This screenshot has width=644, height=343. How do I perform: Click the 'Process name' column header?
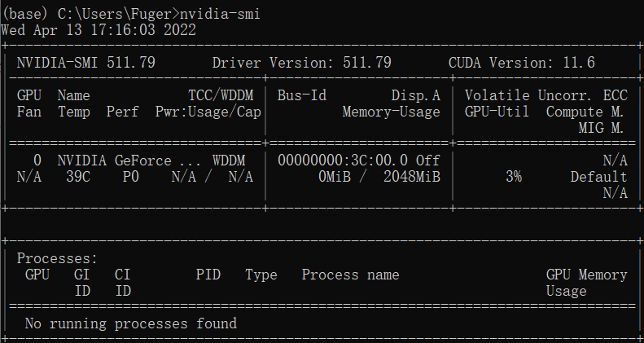(x=350, y=275)
